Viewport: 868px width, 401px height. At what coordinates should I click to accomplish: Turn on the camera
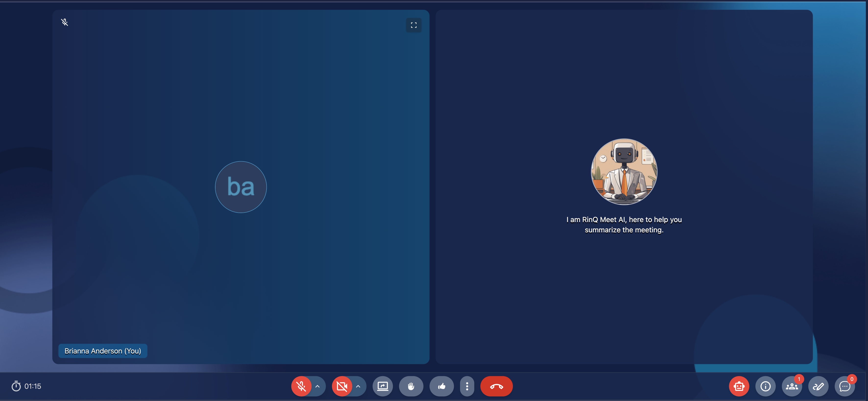342,386
